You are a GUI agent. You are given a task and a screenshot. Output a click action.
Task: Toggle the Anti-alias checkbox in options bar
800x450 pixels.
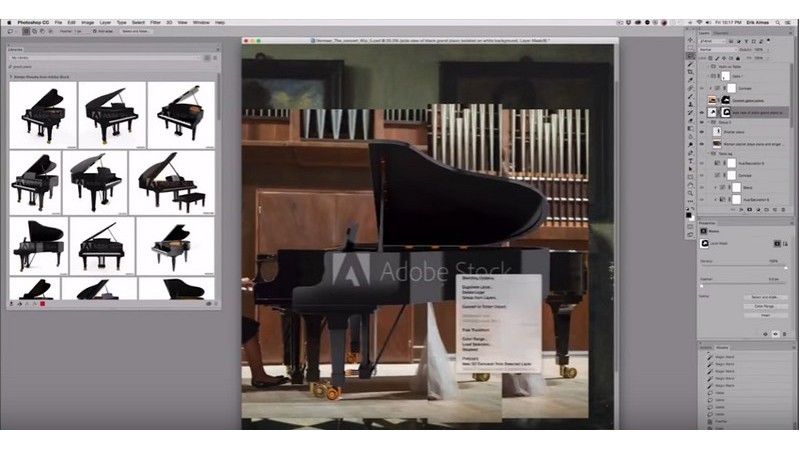(x=95, y=31)
